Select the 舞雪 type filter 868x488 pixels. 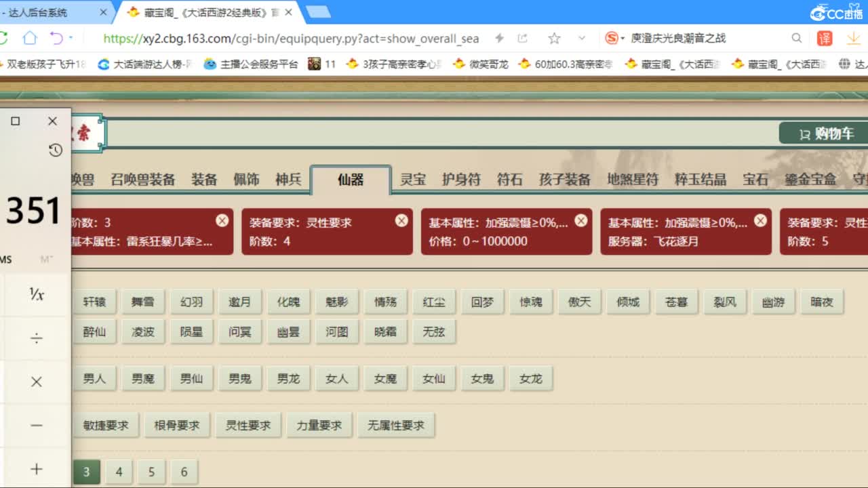143,302
